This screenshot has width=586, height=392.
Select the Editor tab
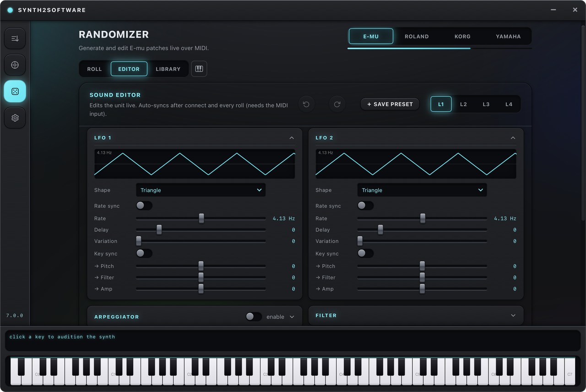pos(129,69)
